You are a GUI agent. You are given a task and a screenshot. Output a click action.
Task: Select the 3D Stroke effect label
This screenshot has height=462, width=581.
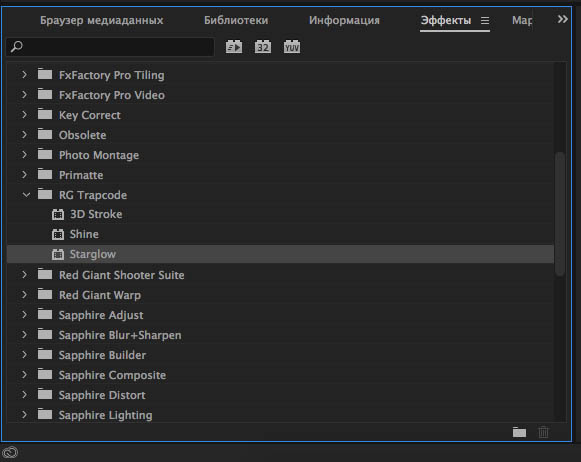pos(96,214)
